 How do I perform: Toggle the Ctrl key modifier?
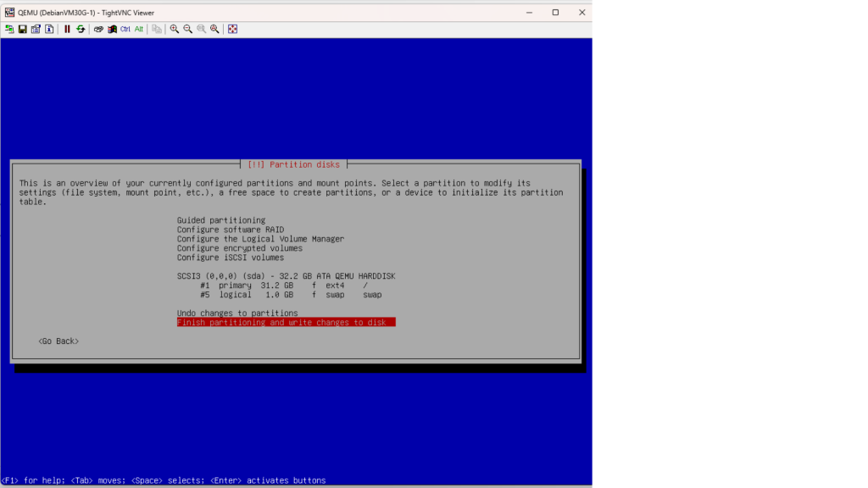tap(125, 29)
